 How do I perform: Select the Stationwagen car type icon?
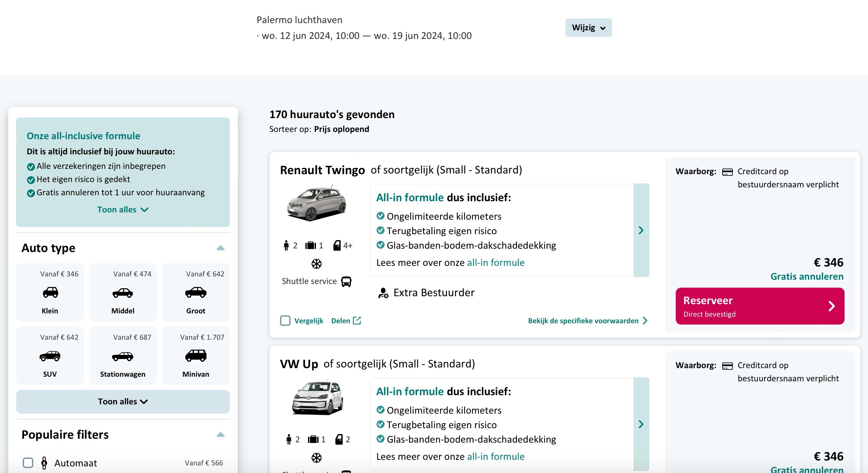point(123,356)
